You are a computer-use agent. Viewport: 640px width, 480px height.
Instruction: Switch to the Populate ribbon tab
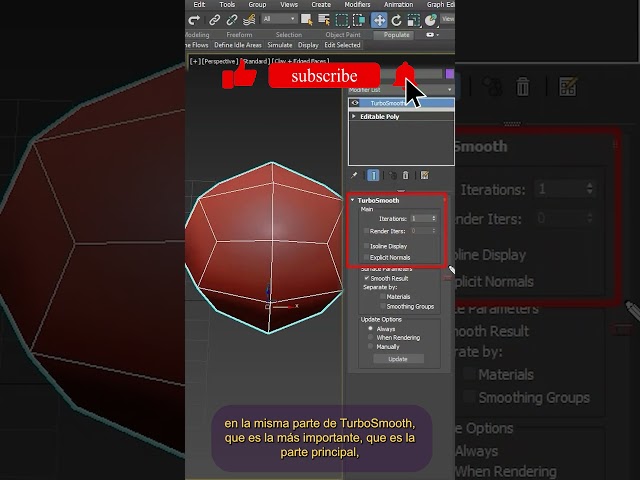coord(396,35)
